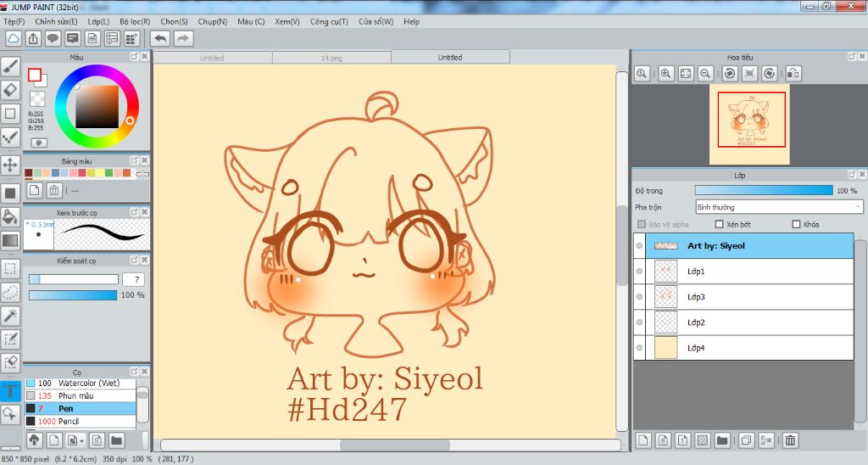Toggle transparent color swatch
Screen dimensions: 868x465
pyautogui.click(x=37, y=98)
